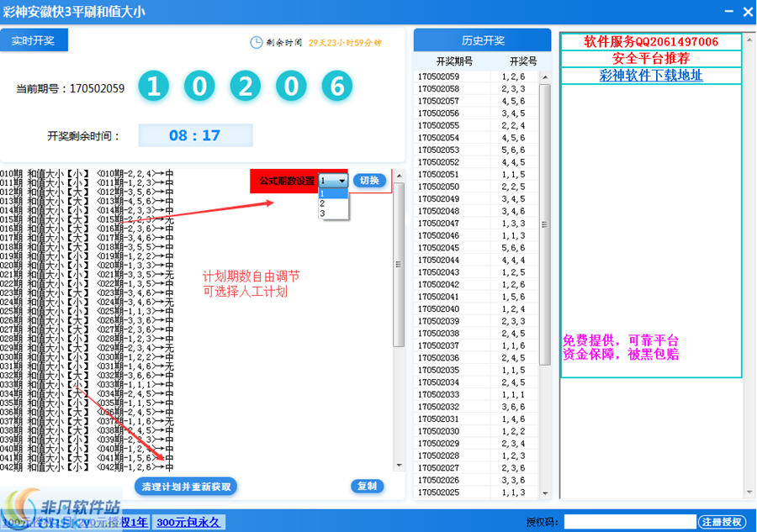
Task: Click history list scrollbar up arrow
Action: (x=545, y=77)
